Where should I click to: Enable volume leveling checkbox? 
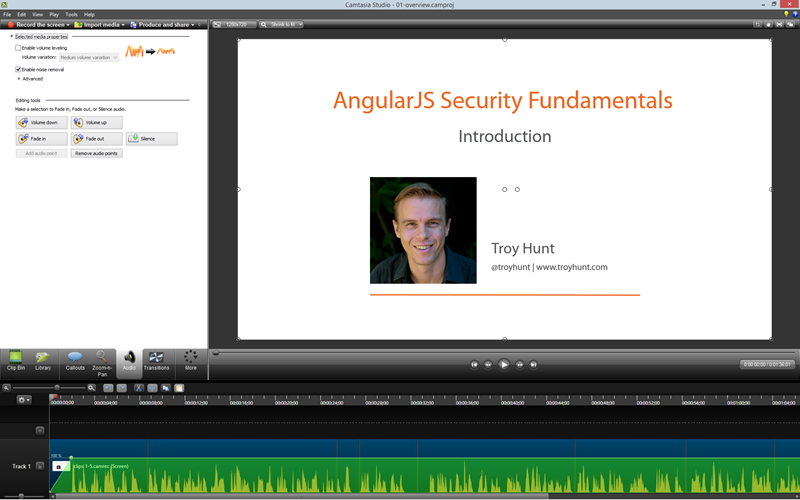coord(18,48)
